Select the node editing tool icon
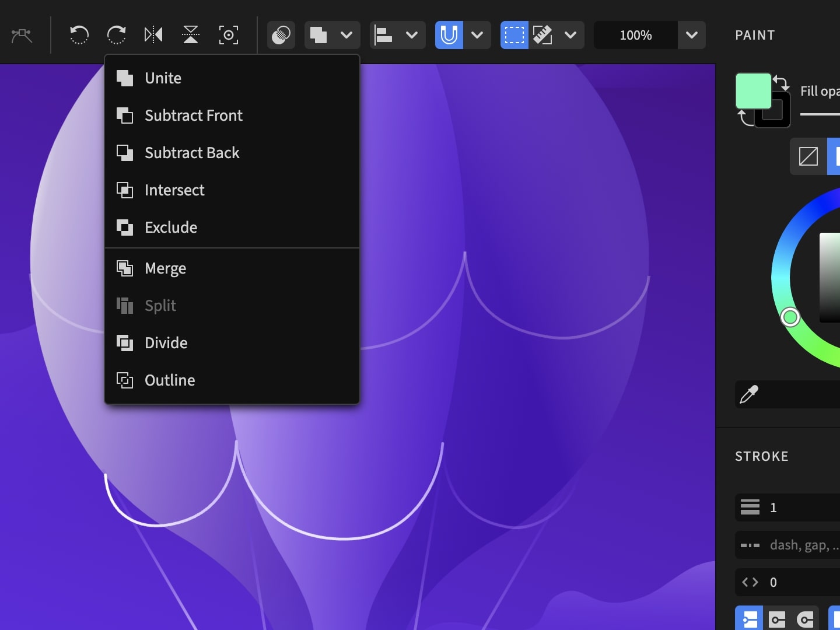 22,35
